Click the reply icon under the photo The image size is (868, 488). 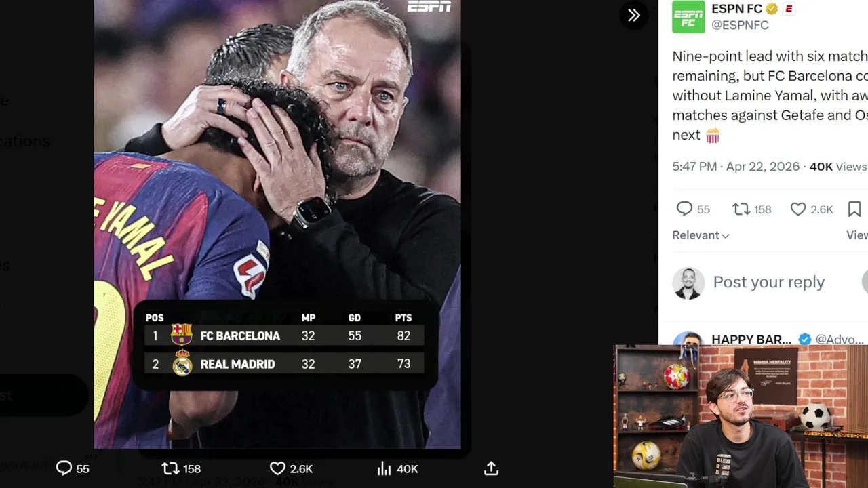tap(64, 468)
